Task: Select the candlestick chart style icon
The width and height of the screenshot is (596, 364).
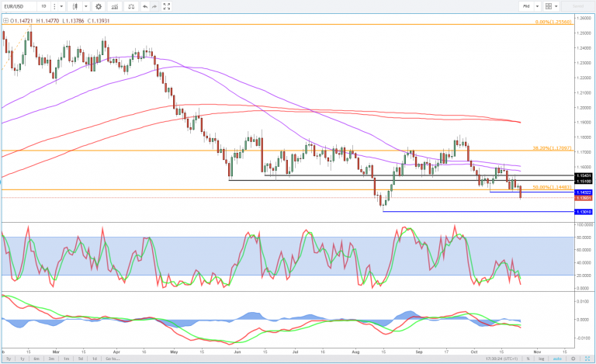Action: click(75, 6)
